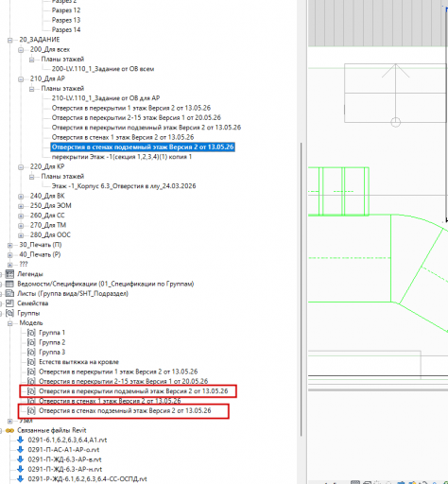448x484 pixels.
Task: Select highlighted plan Отверстия в стенах подземный этаж
Action: pos(143,147)
